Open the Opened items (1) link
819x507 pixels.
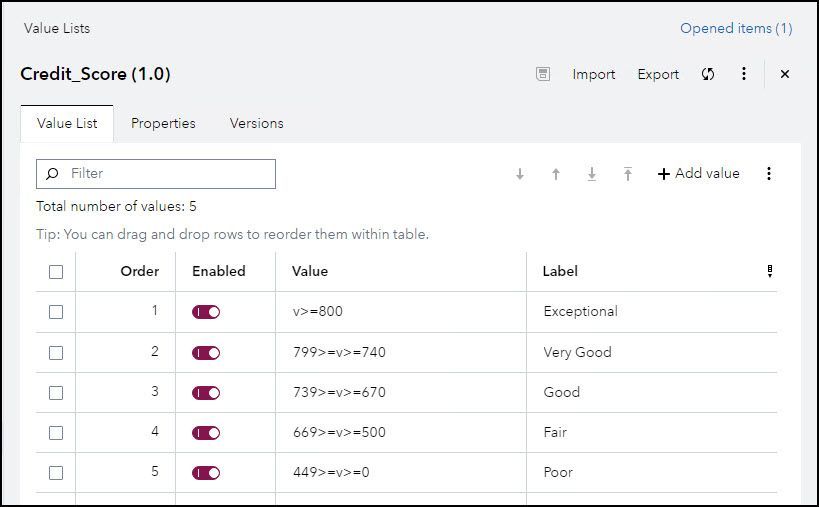[736, 28]
